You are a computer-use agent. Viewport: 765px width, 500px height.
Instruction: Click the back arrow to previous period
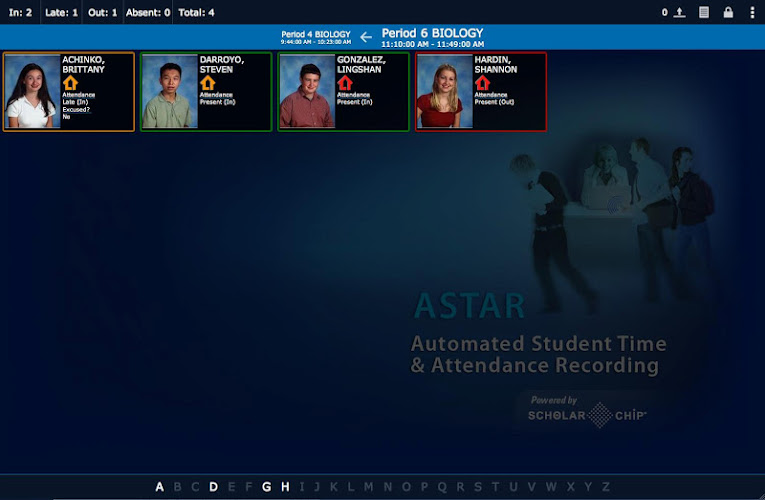tap(366, 38)
